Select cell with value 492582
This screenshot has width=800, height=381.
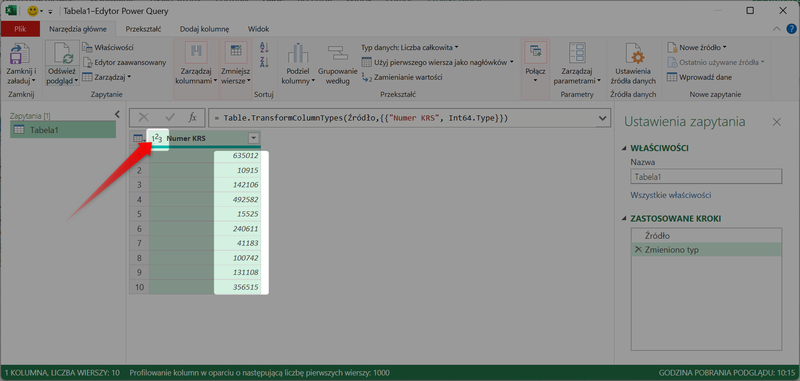point(205,199)
